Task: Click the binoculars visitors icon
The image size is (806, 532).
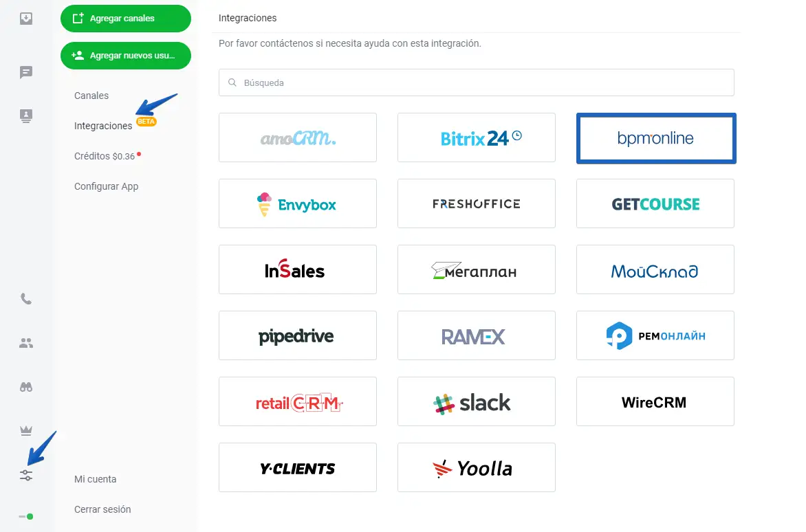Action: (25, 387)
